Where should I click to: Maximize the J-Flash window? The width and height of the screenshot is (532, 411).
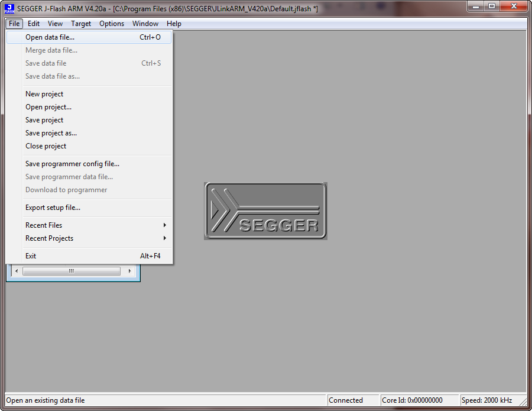pos(491,6)
